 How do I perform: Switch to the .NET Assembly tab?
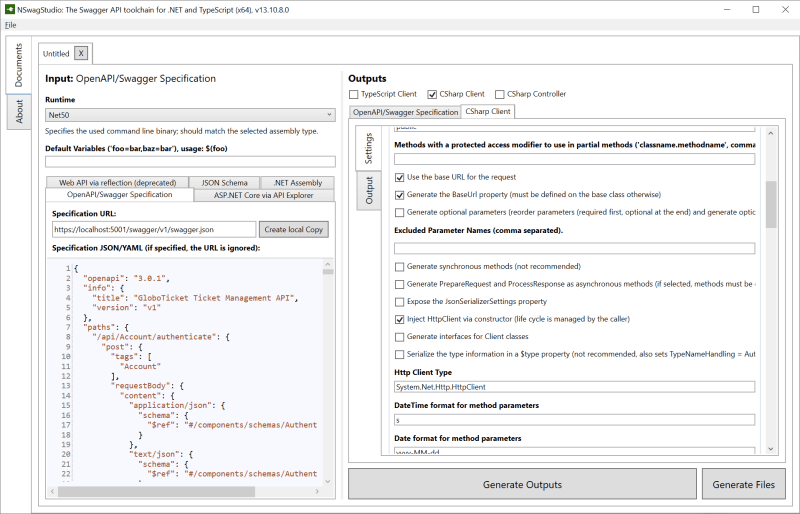(297, 182)
